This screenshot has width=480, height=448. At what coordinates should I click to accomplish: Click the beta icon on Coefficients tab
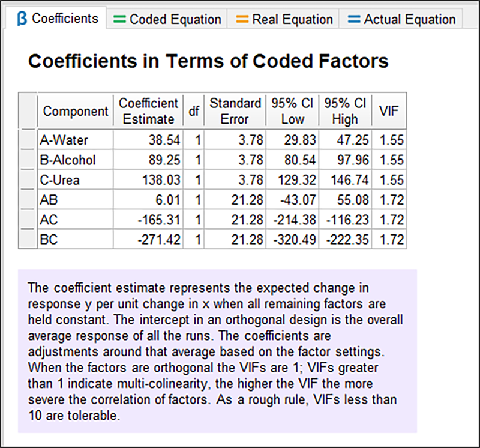coord(22,19)
